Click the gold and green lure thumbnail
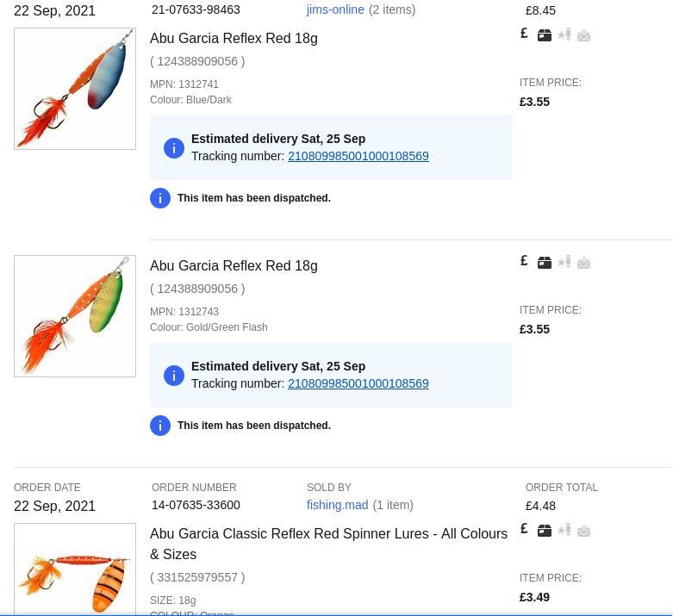Screen dimensions: 673x616 click(75, 316)
